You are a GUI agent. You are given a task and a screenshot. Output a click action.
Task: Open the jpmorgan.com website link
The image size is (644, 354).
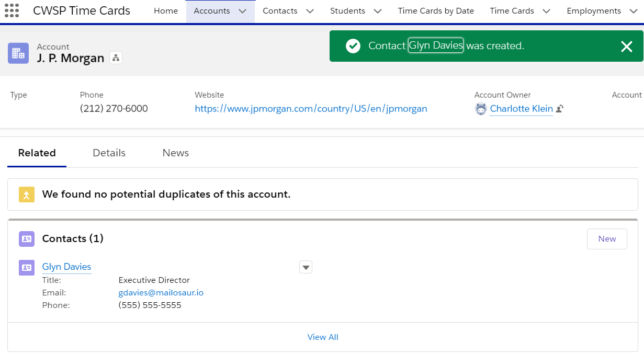pyautogui.click(x=311, y=109)
